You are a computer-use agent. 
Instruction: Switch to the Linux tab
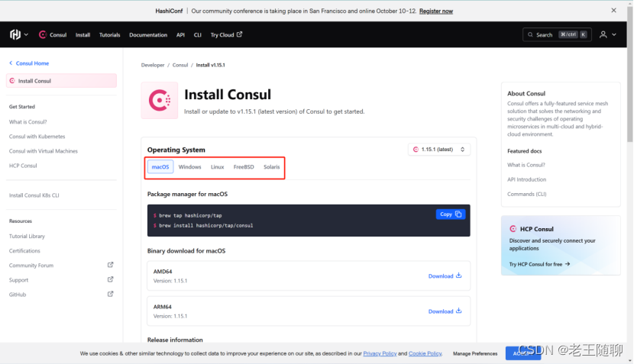[x=217, y=167]
